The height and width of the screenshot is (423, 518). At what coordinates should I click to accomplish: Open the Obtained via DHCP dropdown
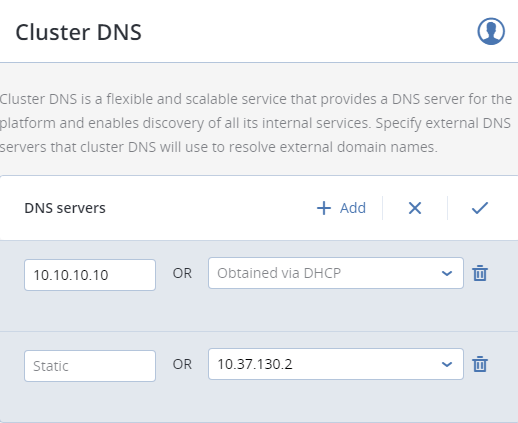point(336,273)
